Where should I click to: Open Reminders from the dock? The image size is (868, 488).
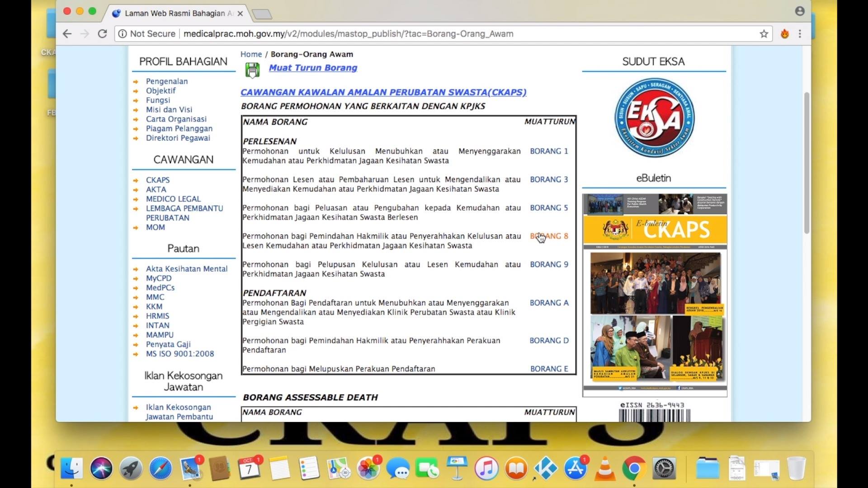(x=309, y=468)
